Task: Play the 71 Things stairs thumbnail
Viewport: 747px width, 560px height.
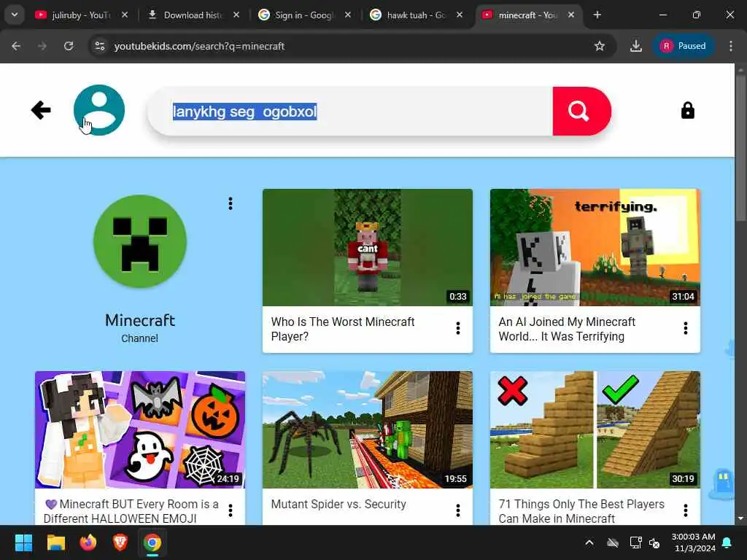Action: (595, 429)
